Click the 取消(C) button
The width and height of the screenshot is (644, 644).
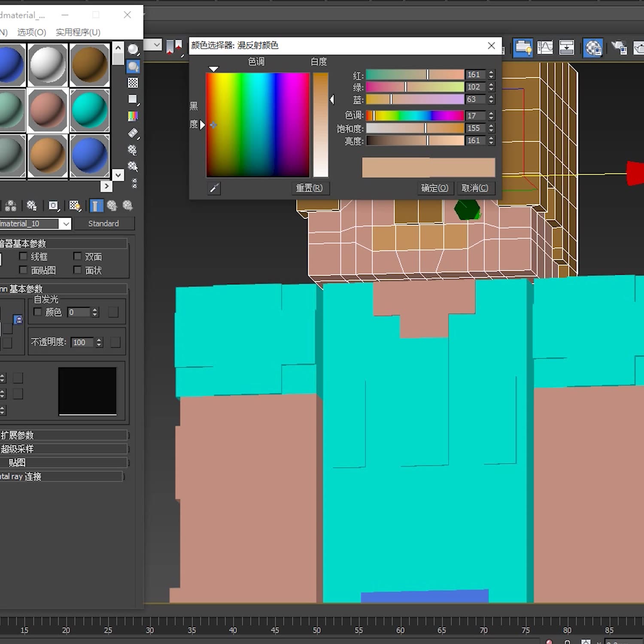point(475,188)
